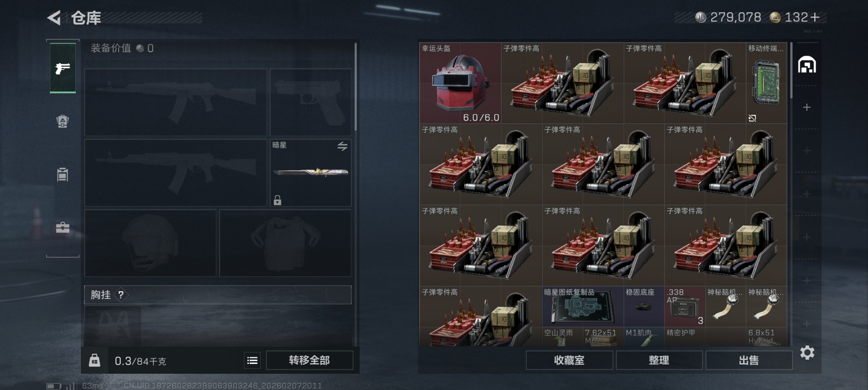Toggle the lock icon on 暗星 knife
The width and height of the screenshot is (868, 390).
(277, 200)
